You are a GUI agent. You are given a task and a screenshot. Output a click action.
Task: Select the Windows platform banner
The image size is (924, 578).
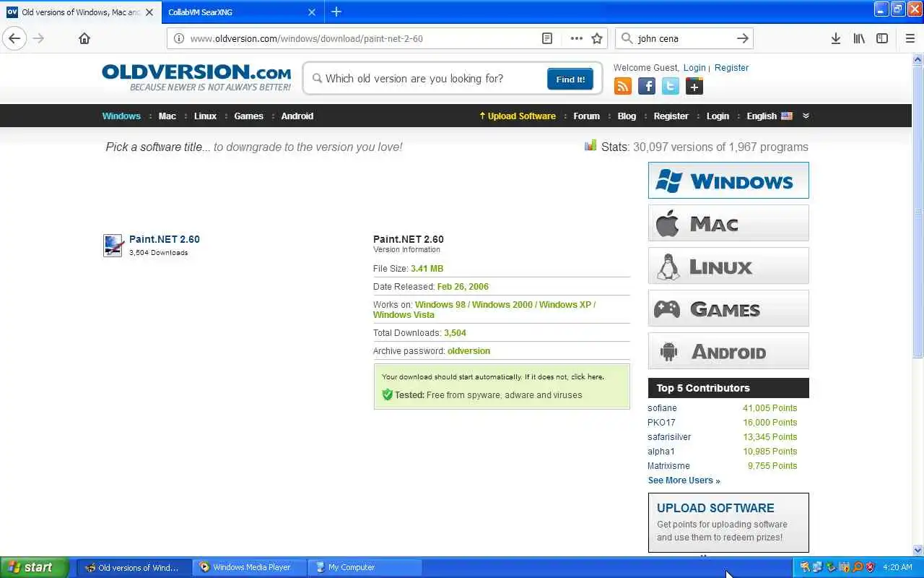click(728, 181)
